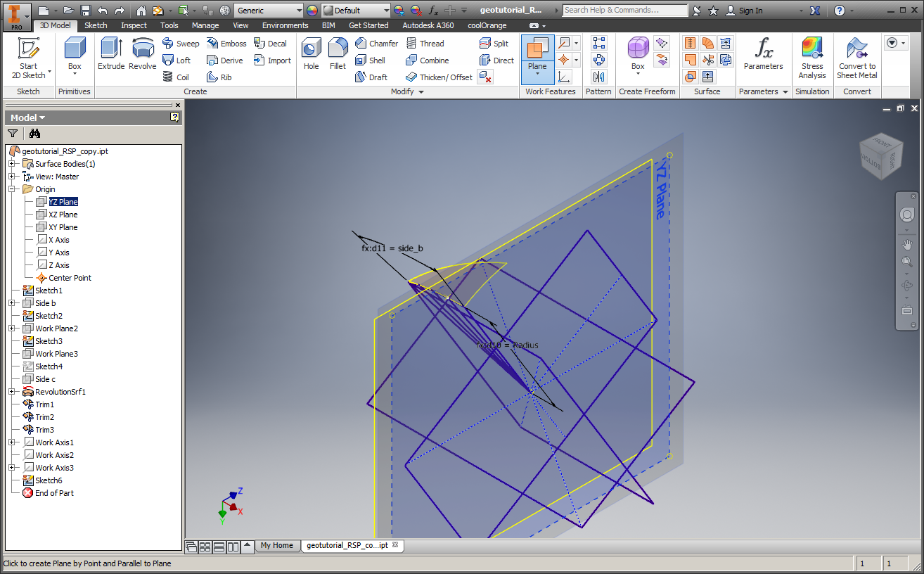Open the Derive command
This screenshot has width=924, height=574.
point(225,60)
